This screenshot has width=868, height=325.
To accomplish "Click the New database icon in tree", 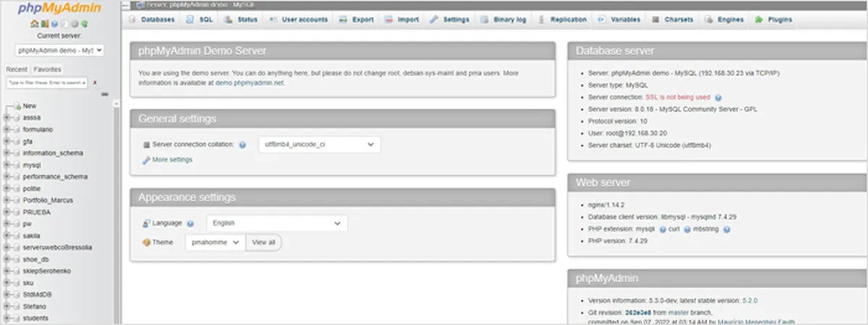I will [x=17, y=106].
